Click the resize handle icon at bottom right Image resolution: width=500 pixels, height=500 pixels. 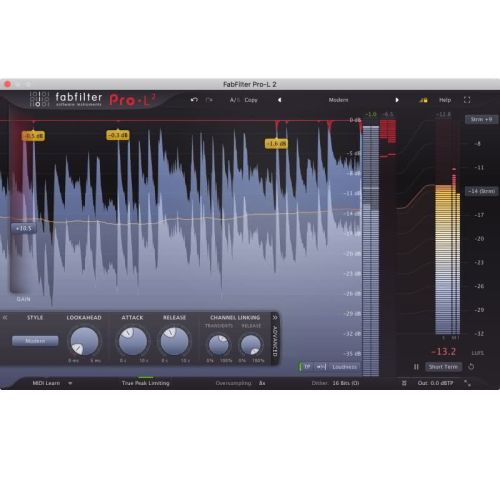point(467,383)
